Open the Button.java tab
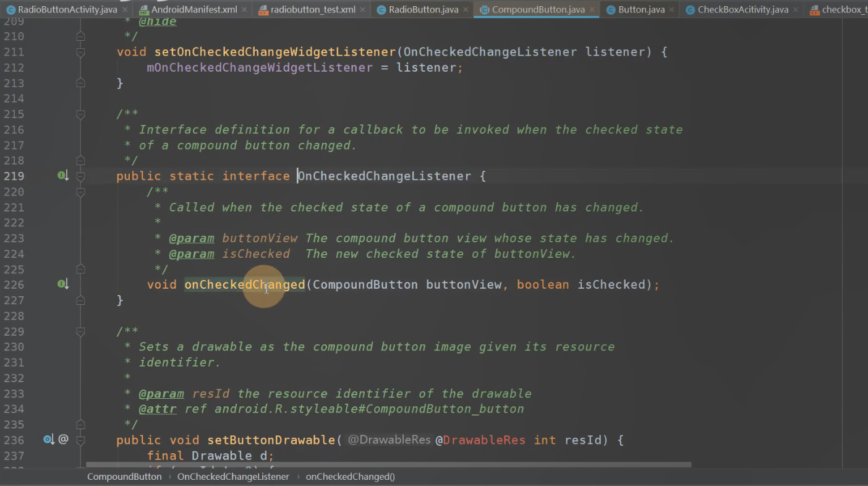This screenshot has width=868, height=486. click(641, 9)
